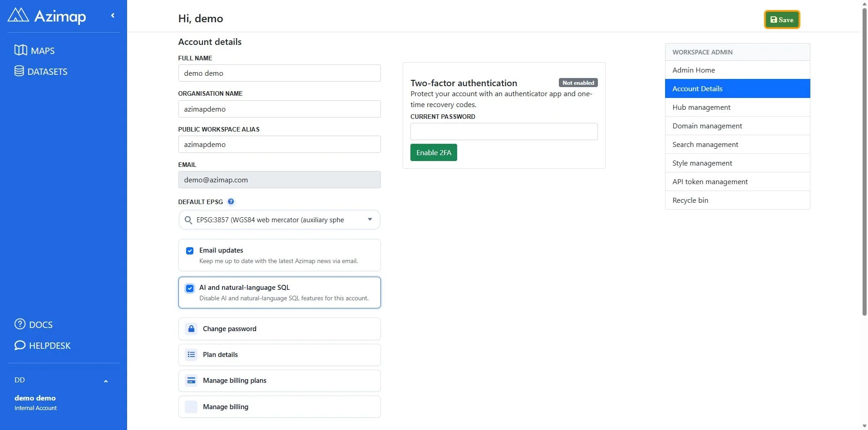Click the Not enabled badge

(x=578, y=83)
